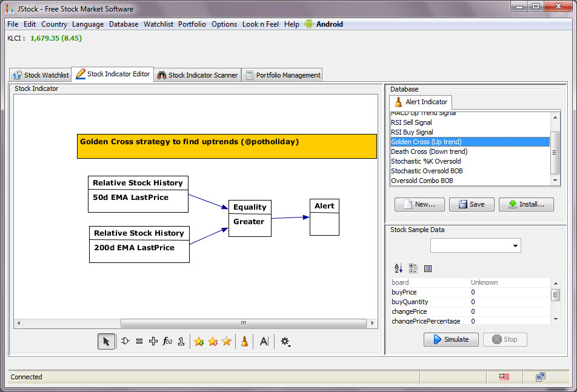
Task: Click the canvas scrollbar left arrow
Action: [x=19, y=324]
